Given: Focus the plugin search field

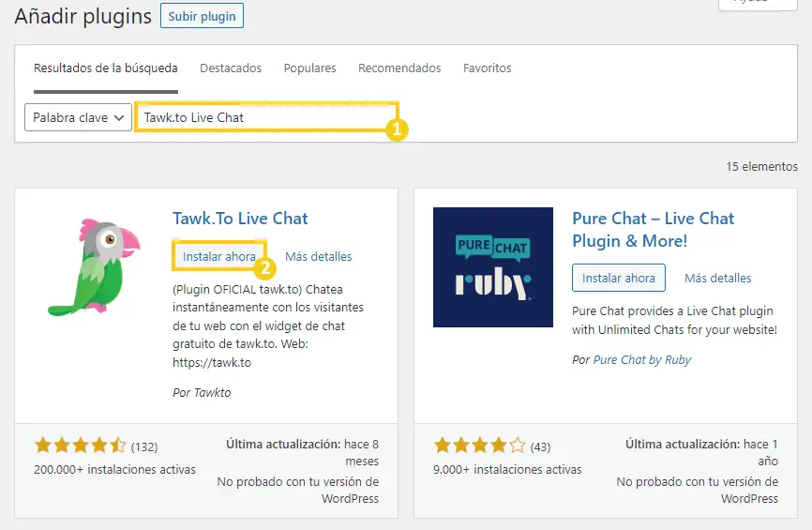Looking at the screenshot, I should click(266, 117).
